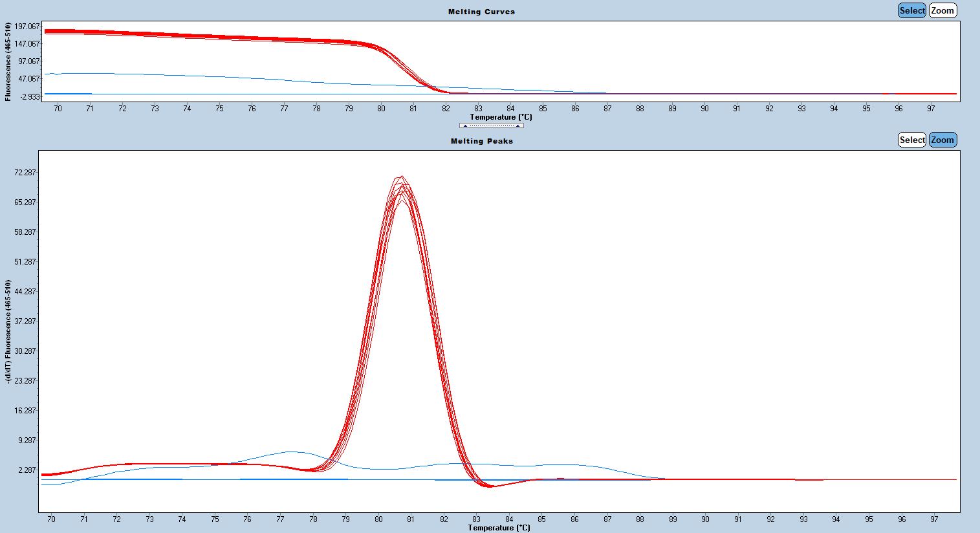Click blue curve bump near 77°C in Melting Peaks
The width and height of the screenshot is (980, 533).
(x=289, y=451)
